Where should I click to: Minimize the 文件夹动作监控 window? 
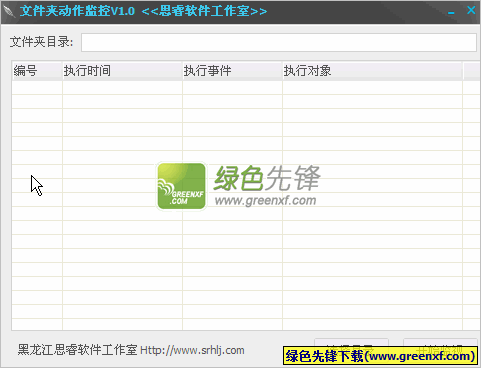[451, 12]
